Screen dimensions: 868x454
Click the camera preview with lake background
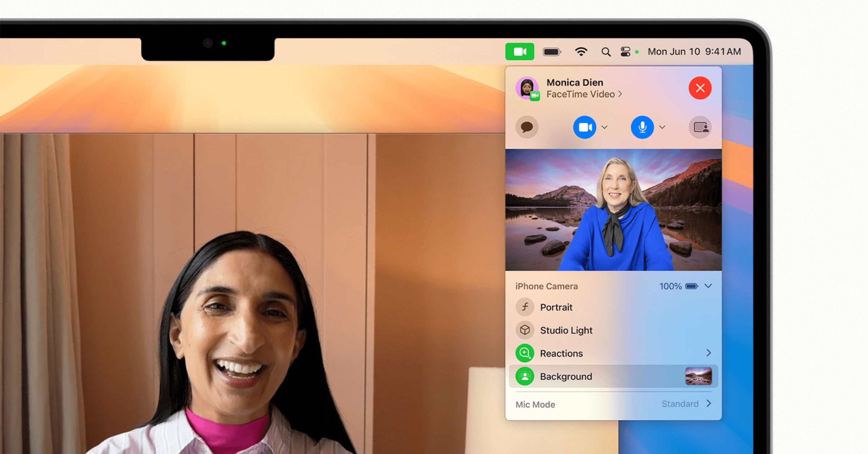click(x=613, y=210)
